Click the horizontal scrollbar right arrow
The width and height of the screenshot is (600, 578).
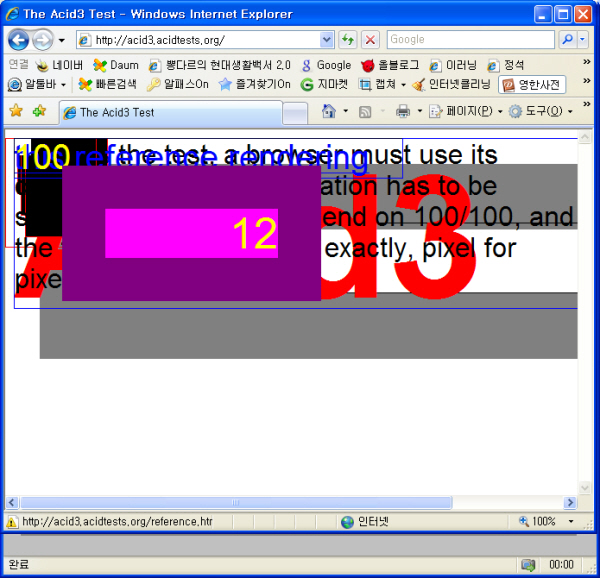[x=570, y=502]
